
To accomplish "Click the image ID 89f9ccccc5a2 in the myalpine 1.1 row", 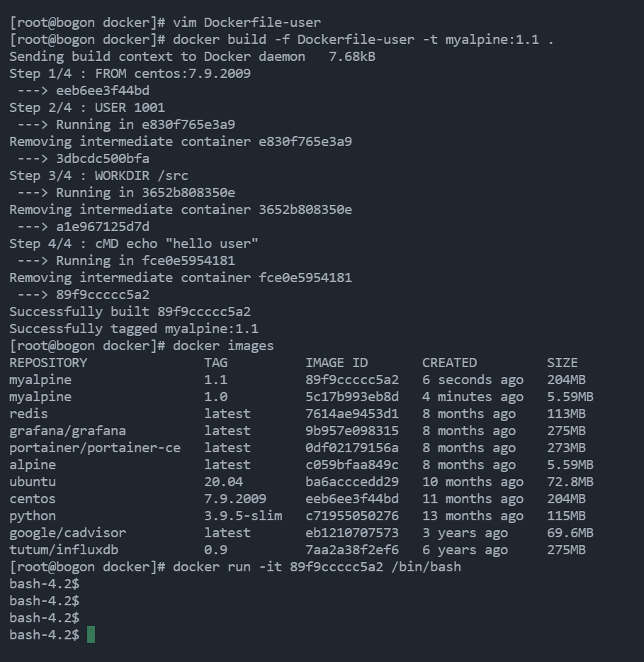I will point(352,380).
